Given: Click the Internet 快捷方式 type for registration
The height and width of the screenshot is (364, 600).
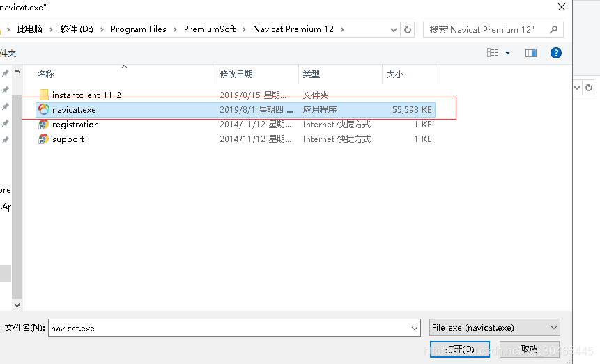Looking at the screenshot, I should 337,125.
